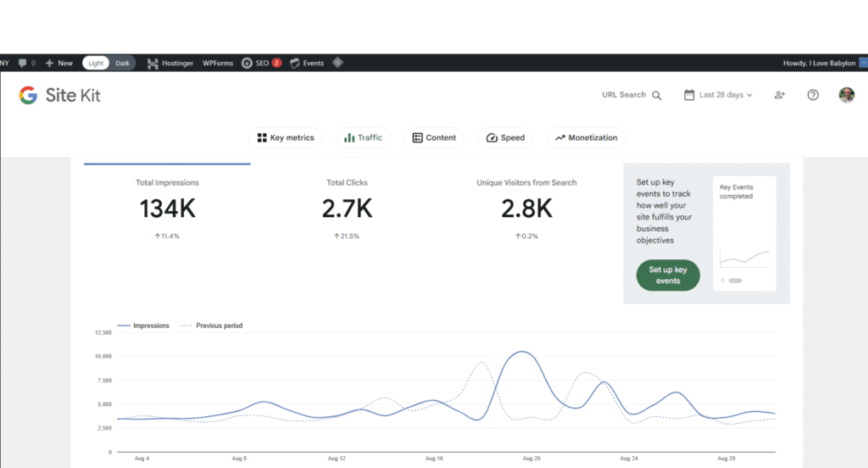The width and height of the screenshot is (868, 468).
Task: Click the Google Site Kit logo
Action: point(59,96)
